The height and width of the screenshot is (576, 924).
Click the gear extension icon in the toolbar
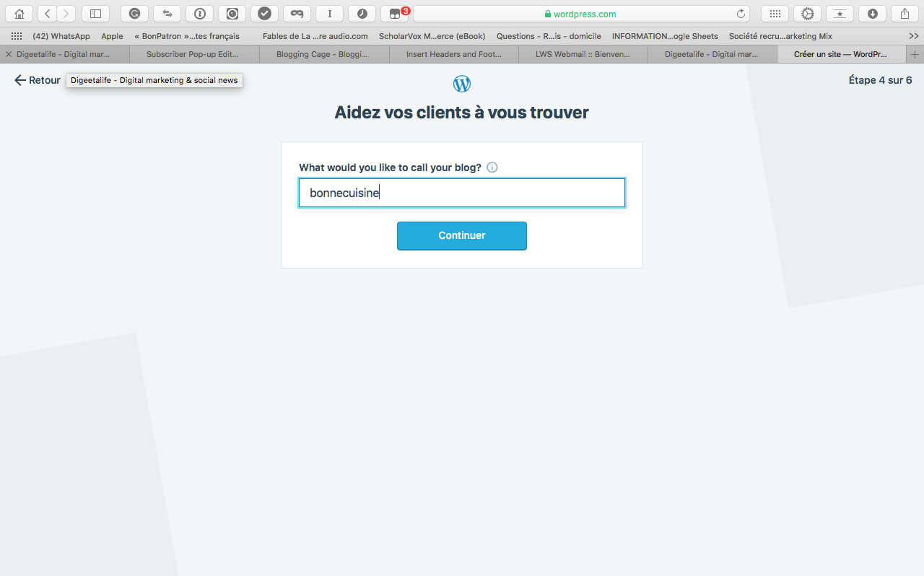point(807,14)
